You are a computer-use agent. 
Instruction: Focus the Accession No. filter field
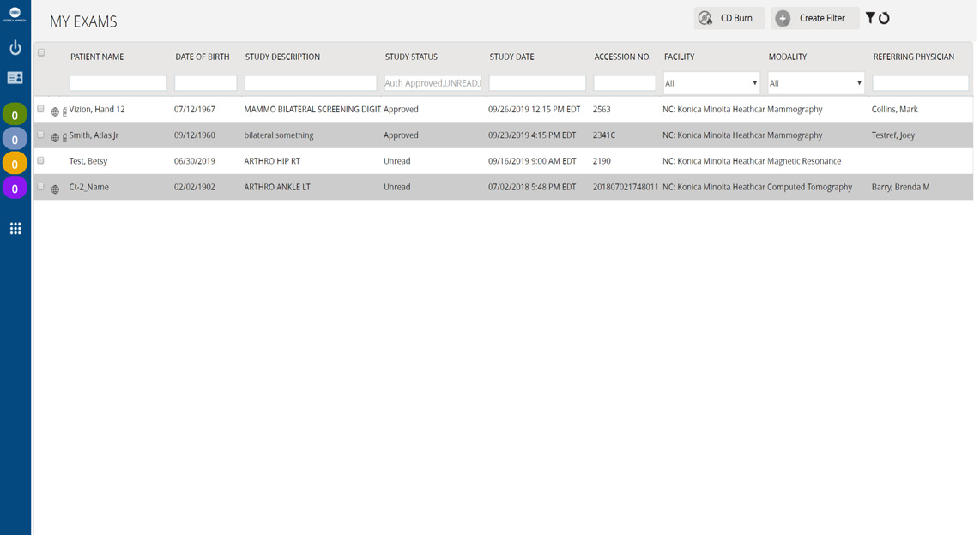coord(625,83)
